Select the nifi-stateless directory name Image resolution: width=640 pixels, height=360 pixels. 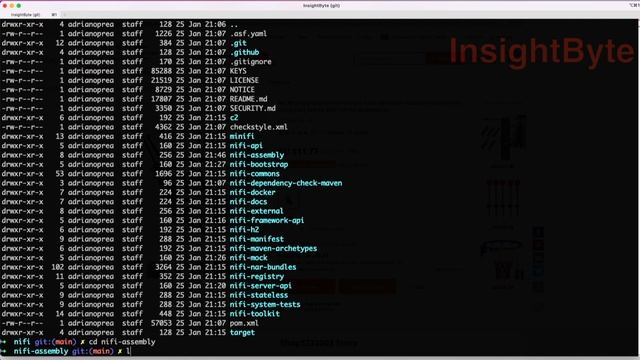point(258,295)
